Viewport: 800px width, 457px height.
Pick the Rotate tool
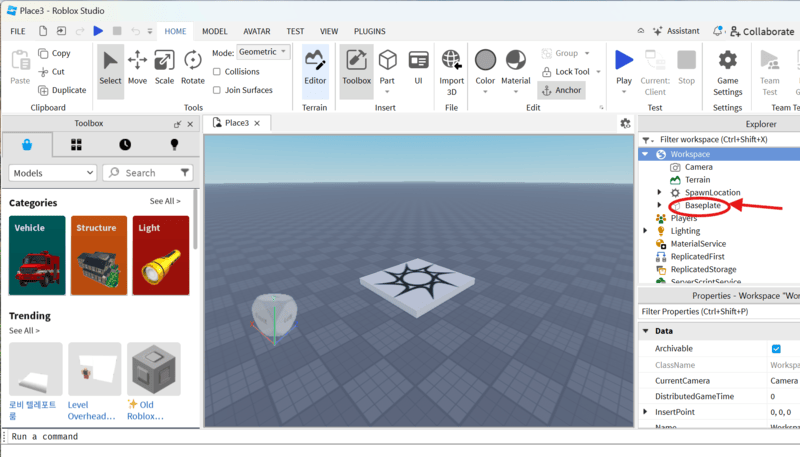pos(192,68)
